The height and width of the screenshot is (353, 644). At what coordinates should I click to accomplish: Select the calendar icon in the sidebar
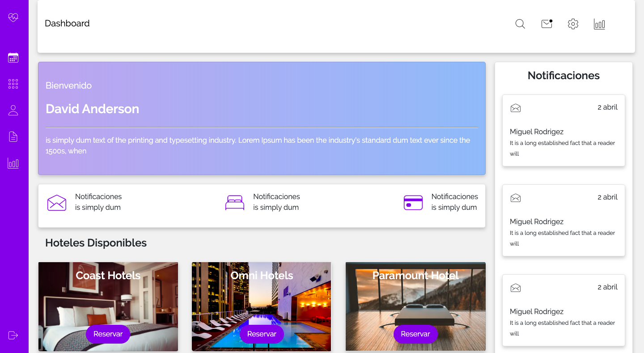click(x=13, y=57)
